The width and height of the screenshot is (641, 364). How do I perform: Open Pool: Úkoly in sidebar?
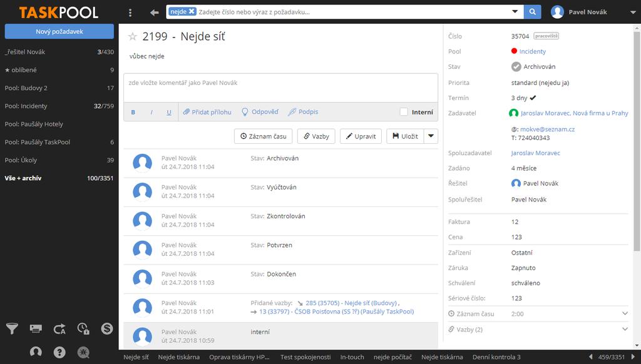click(59, 159)
